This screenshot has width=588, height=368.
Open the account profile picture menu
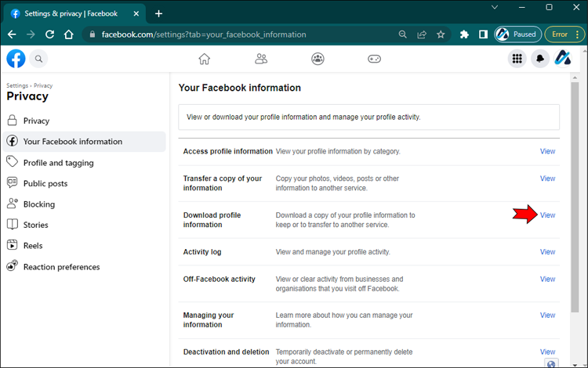(x=563, y=59)
